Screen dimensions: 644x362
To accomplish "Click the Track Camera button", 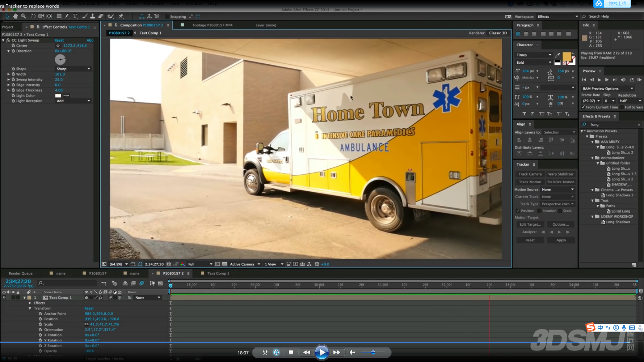I will [x=530, y=174].
